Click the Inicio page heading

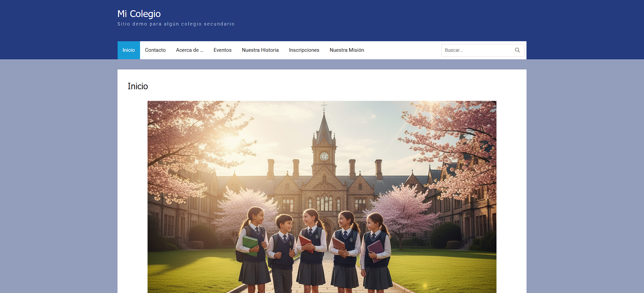coord(138,86)
